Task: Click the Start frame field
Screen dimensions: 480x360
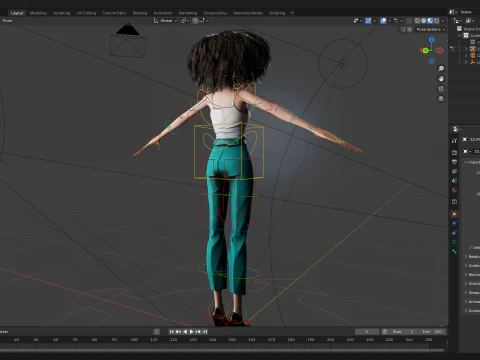Action: coord(403,332)
